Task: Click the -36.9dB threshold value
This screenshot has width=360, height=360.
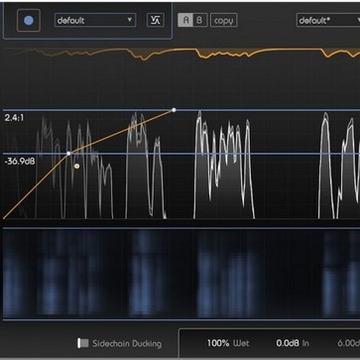Action: click(20, 162)
